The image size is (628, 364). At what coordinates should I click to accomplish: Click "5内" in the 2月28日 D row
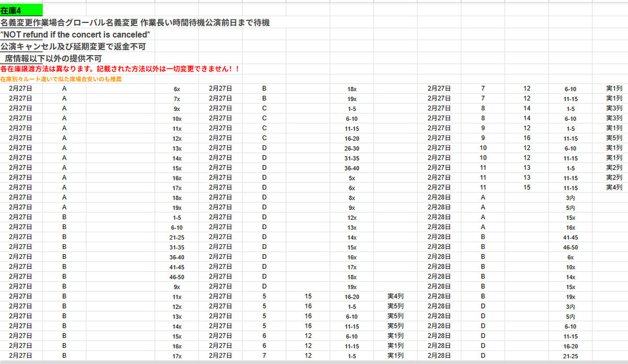[570, 316]
